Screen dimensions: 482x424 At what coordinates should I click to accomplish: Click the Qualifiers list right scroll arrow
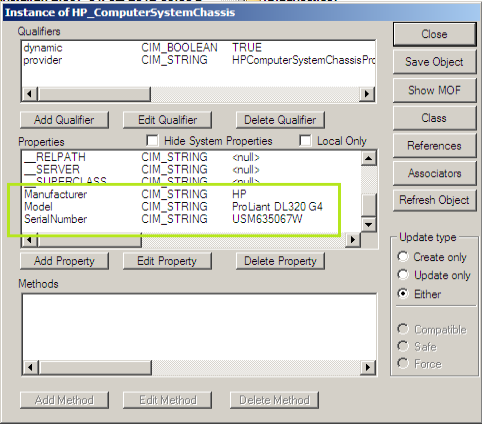click(367, 94)
